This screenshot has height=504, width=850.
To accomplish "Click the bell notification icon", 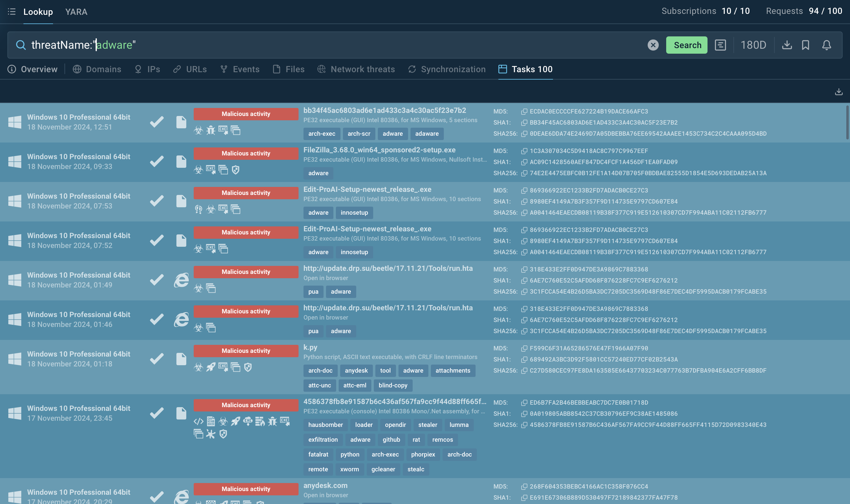I will [x=826, y=45].
